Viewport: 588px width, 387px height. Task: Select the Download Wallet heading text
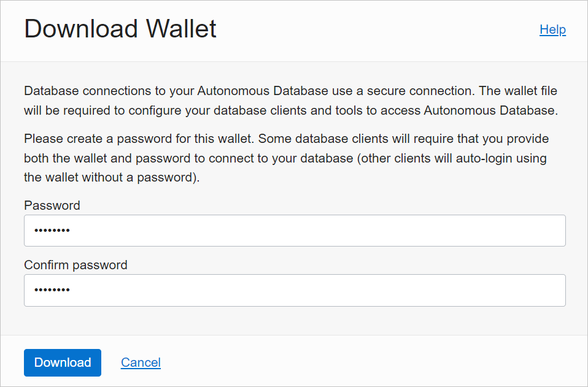[120, 28]
